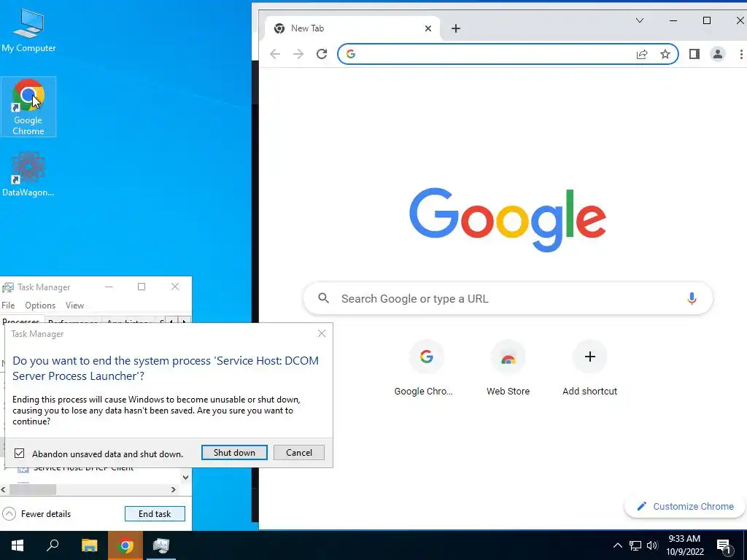The height and width of the screenshot is (560, 747).
Task: Open File Explorer from taskbar
Action: coord(89,545)
